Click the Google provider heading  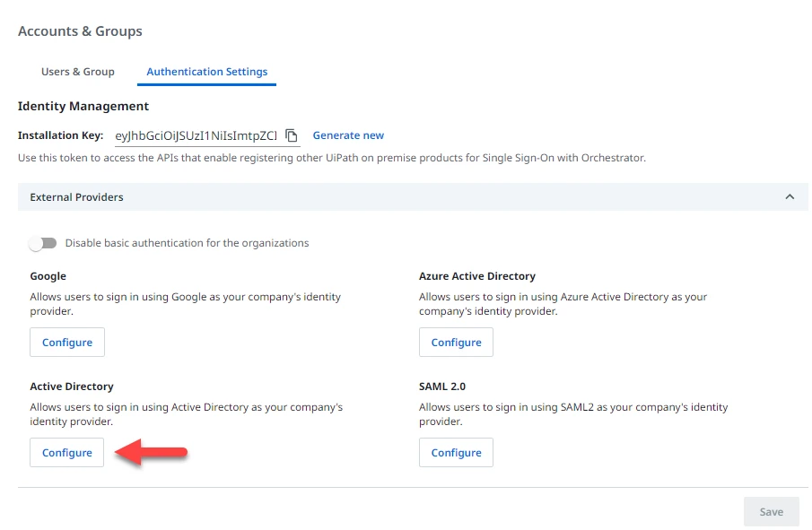[x=48, y=276]
